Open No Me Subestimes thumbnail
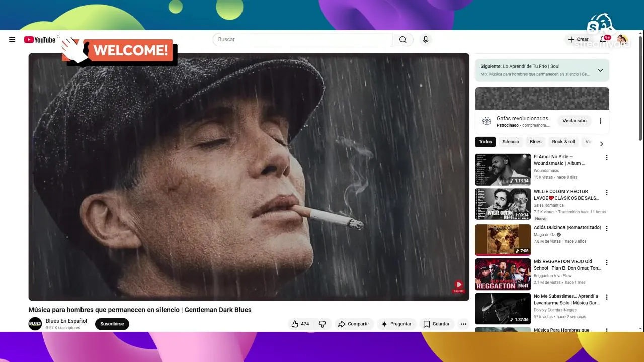Screen dimensions: 644x362 [503, 309]
